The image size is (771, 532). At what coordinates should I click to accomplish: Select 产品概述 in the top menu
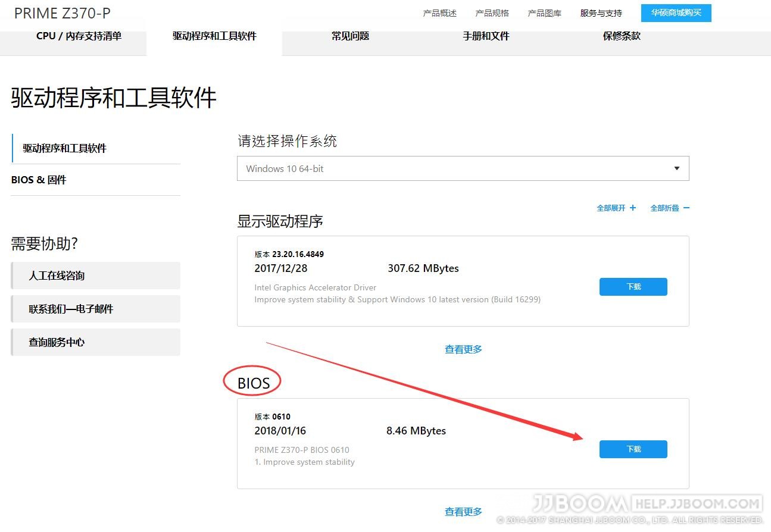(x=439, y=12)
